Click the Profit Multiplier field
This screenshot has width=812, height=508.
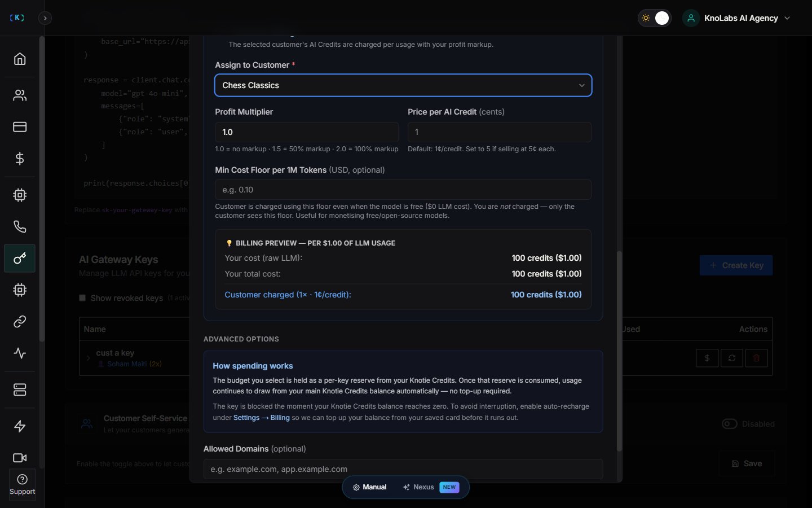tap(307, 132)
